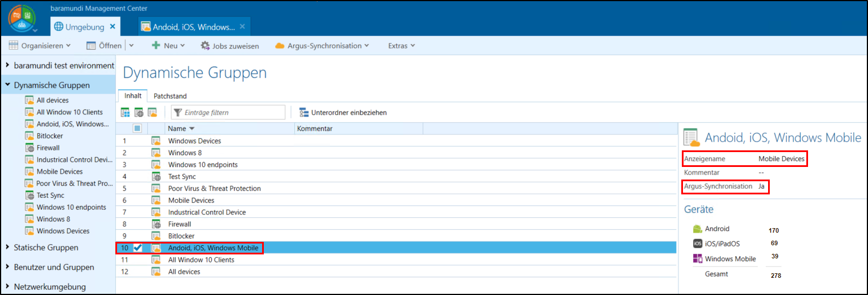Select Bitlocker in the sidebar tree
The image size is (868, 295).
coord(50,136)
